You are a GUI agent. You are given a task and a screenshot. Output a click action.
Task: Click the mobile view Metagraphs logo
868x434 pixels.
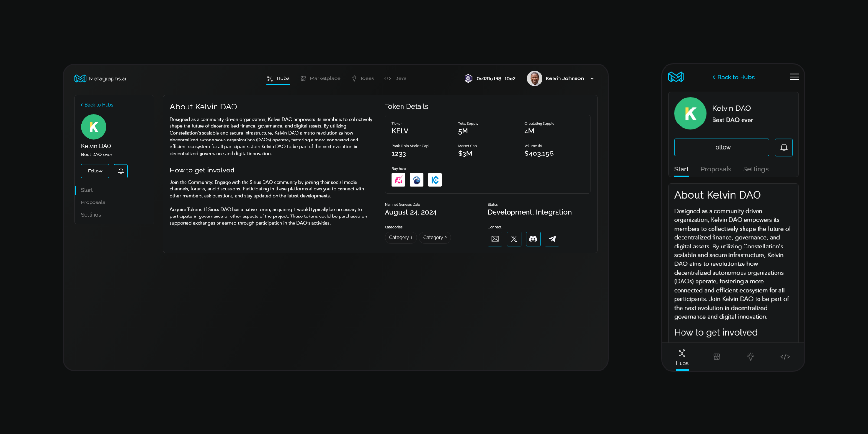pos(676,77)
